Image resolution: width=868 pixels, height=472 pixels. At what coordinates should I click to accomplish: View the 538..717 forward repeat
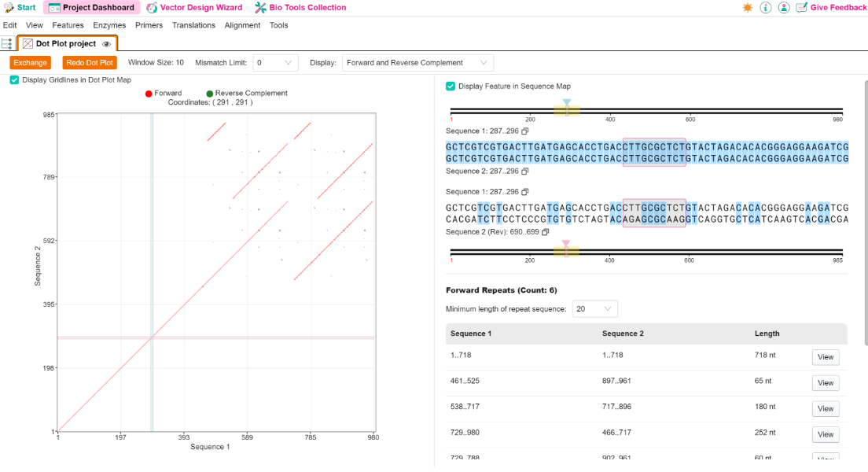click(826, 409)
